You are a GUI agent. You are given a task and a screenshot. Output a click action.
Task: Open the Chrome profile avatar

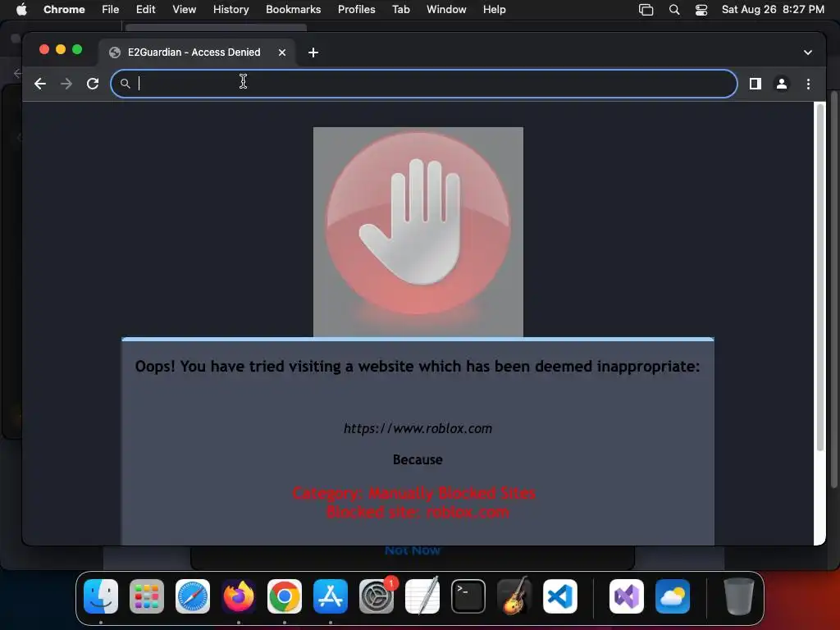click(782, 84)
